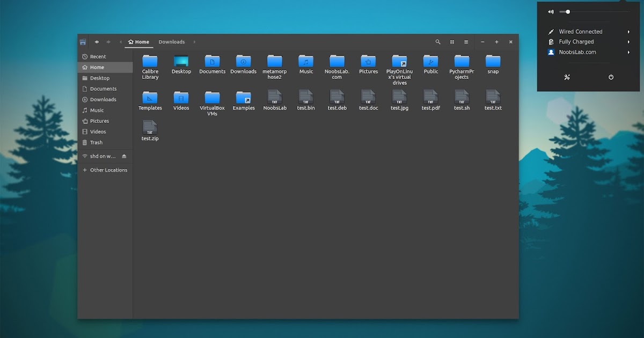644x338 pixels.
Task: Open Trash from the sidebar
Action: (x=96, y=142)
